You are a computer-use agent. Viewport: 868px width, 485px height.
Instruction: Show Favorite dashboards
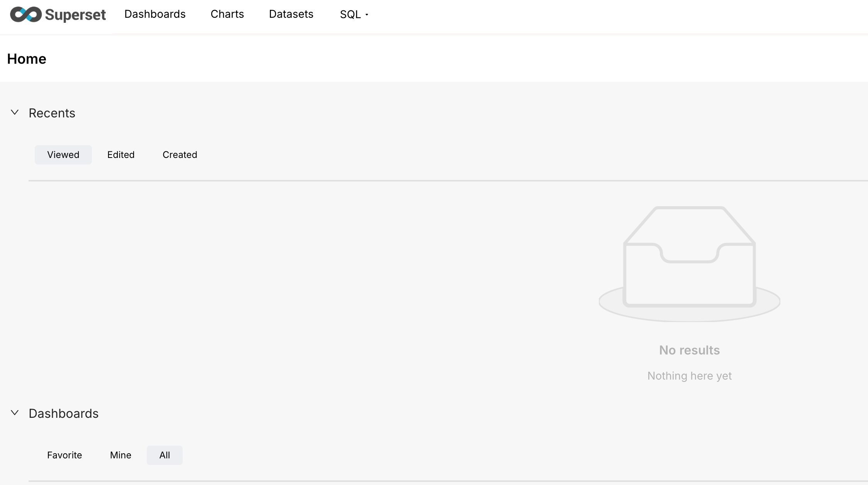[64, 455]
